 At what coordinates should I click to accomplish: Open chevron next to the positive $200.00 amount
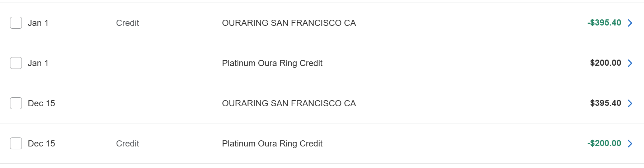(x=630, y=63)
